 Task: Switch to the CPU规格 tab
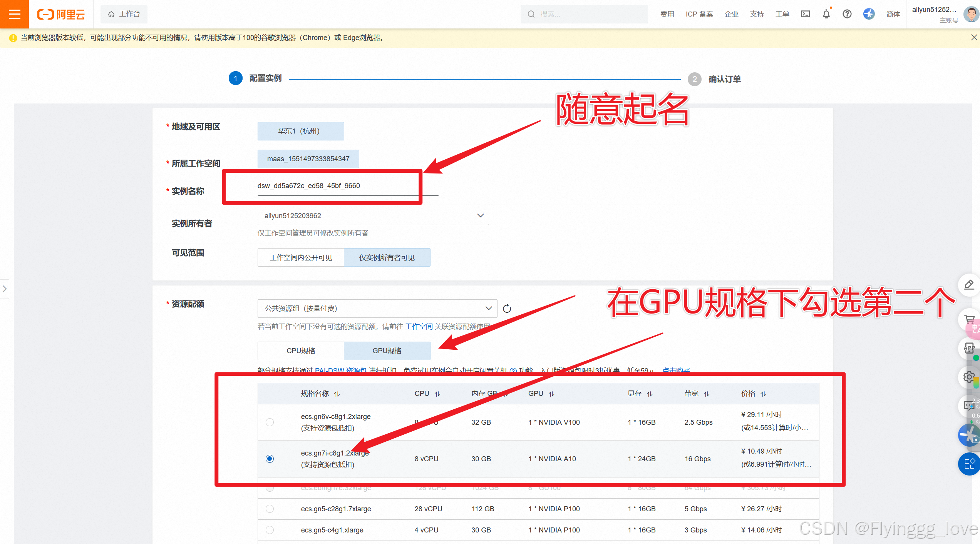tap(301, 351)
